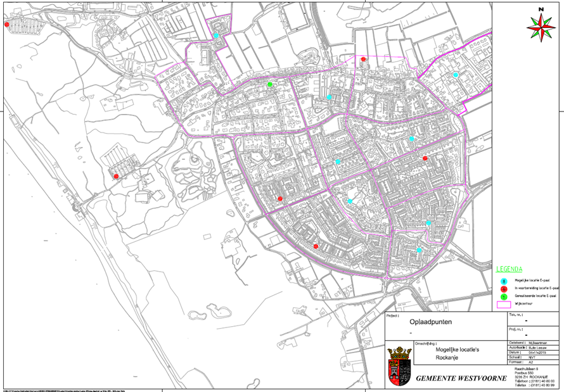Click the description line 'Mogelijke locatie's'

[457, 350]
